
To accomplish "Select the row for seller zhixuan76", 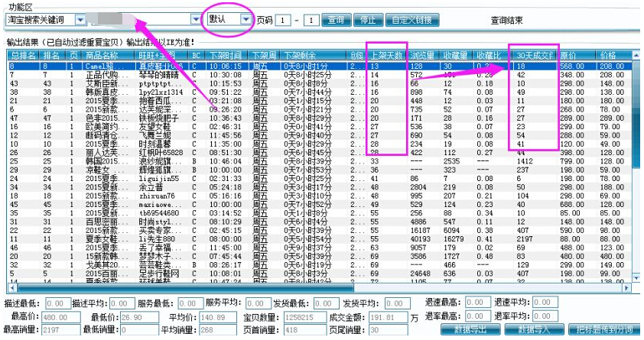I will click(x=320, y=196).
